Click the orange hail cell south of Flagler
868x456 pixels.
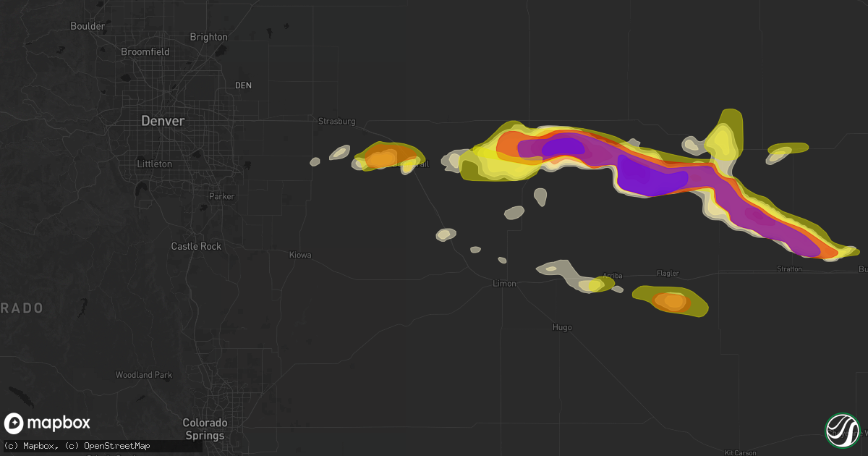[x=671, y=300]
